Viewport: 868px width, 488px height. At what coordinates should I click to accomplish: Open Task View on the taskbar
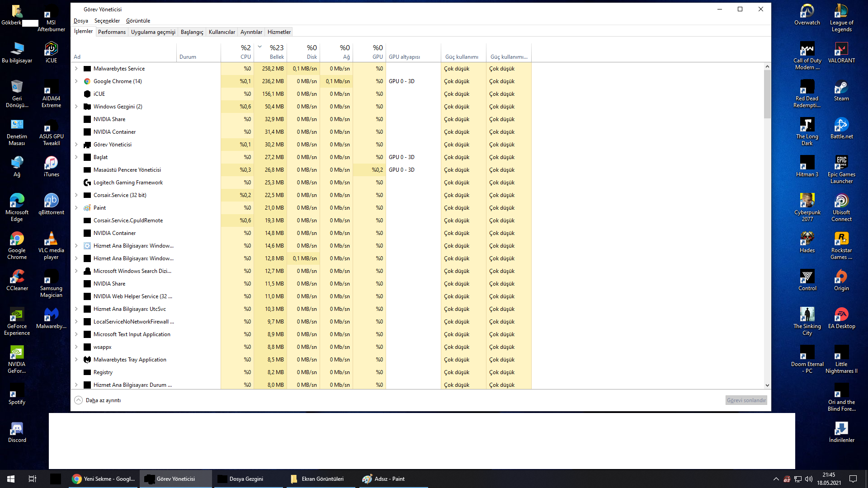pyautogui.click(x=33, y=479)
